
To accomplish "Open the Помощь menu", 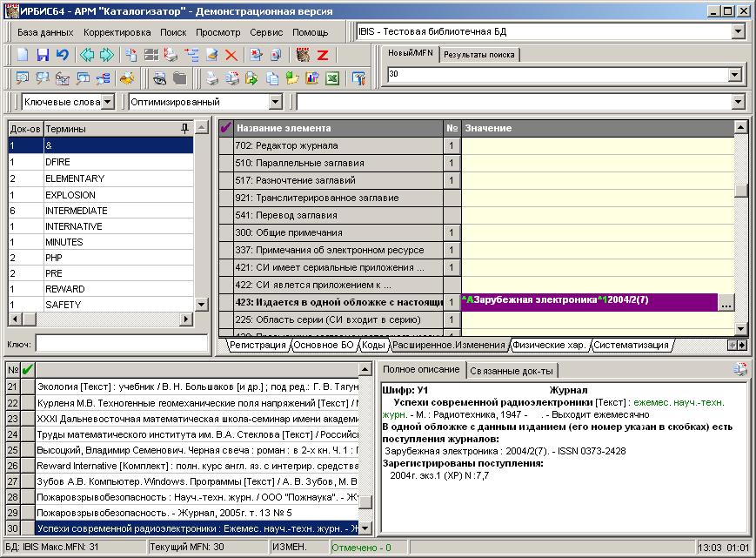I will pyautogui.click(x=310, y=32).
